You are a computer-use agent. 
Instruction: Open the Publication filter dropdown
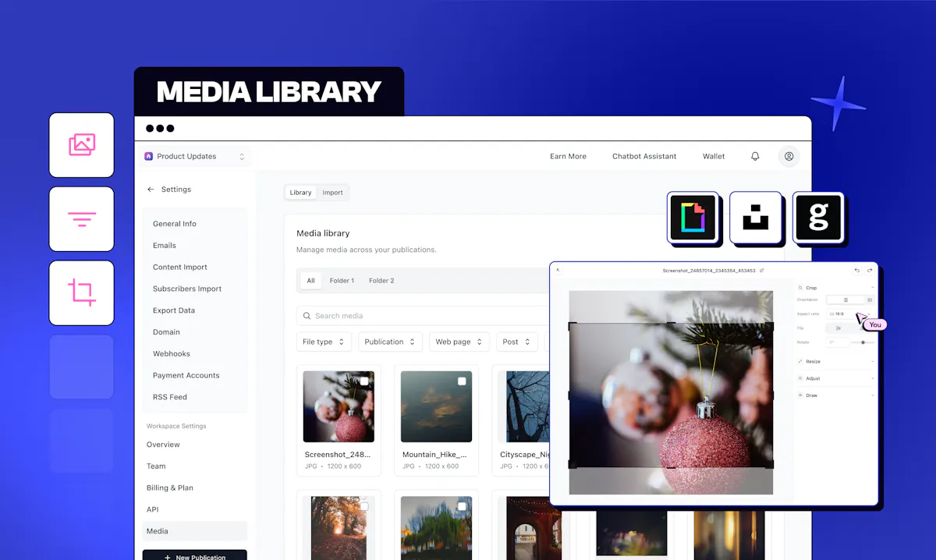(391, 342)
